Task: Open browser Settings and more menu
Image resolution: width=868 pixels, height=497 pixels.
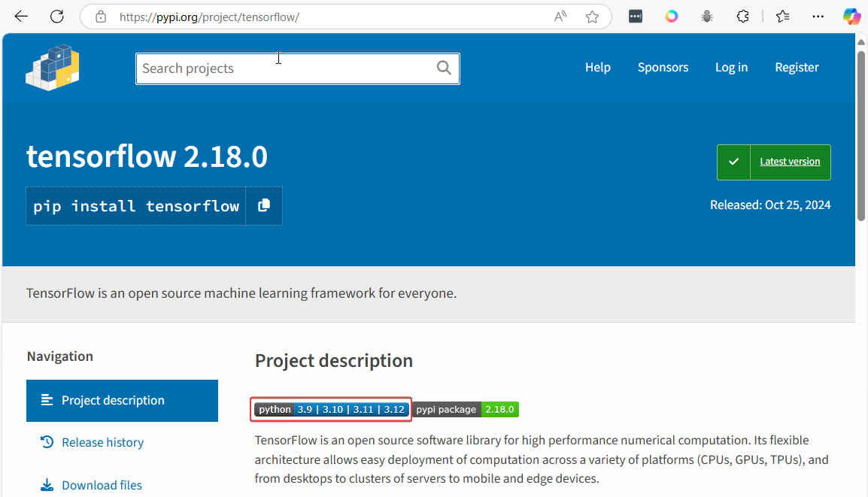Action: point(818,17)
